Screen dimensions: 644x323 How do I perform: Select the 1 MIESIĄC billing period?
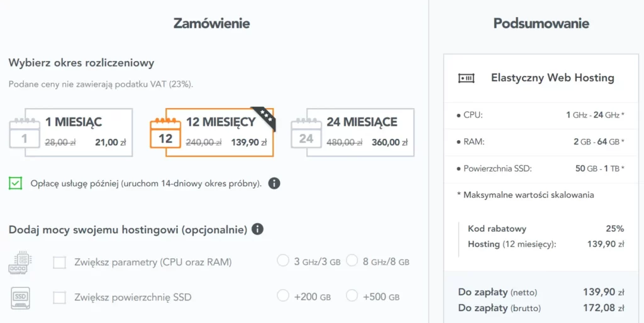(x=70, y=133)
